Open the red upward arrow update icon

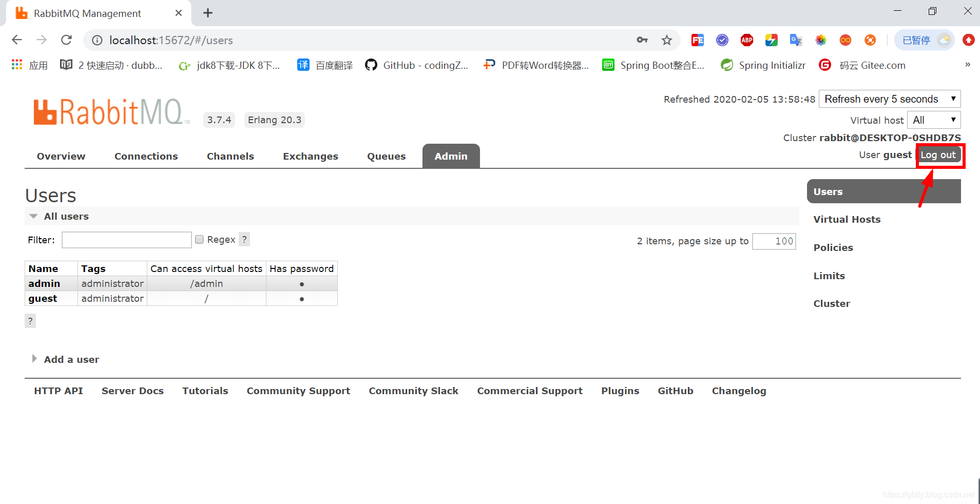968,40
